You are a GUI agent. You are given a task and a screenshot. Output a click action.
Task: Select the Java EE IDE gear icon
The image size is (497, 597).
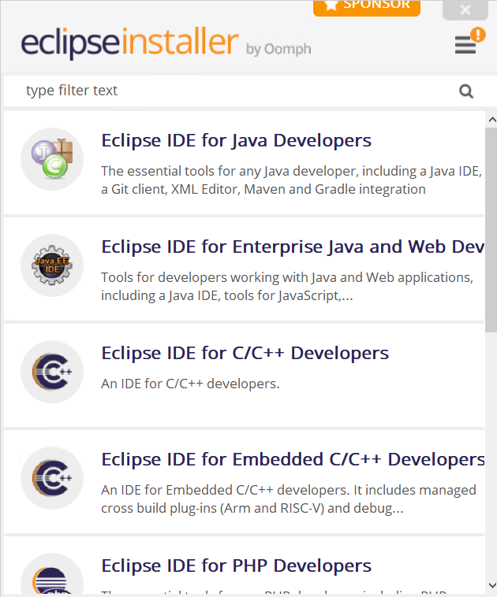coord(52,265)
